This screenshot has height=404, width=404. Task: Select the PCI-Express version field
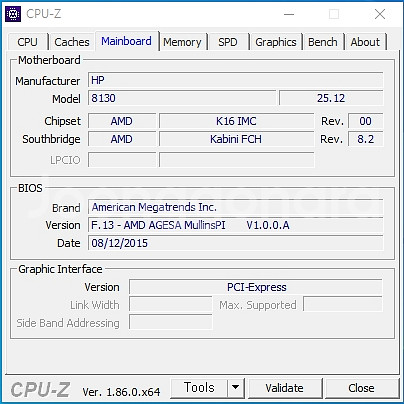point(256,287)
